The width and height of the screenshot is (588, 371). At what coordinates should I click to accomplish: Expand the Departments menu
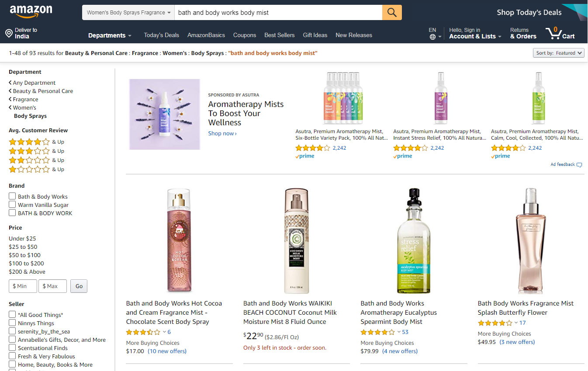[x=110, y=35]
